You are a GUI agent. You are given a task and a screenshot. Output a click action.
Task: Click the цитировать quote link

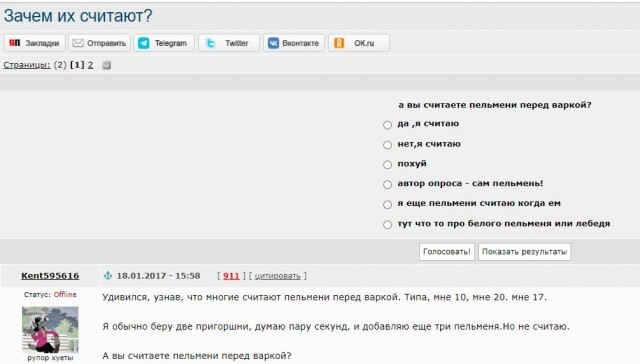click(278, 276)
